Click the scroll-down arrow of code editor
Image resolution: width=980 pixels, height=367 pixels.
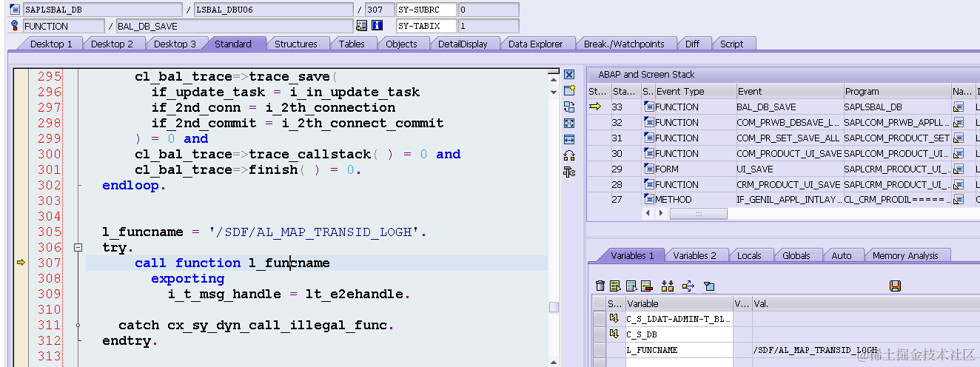[x=554, y=92]
